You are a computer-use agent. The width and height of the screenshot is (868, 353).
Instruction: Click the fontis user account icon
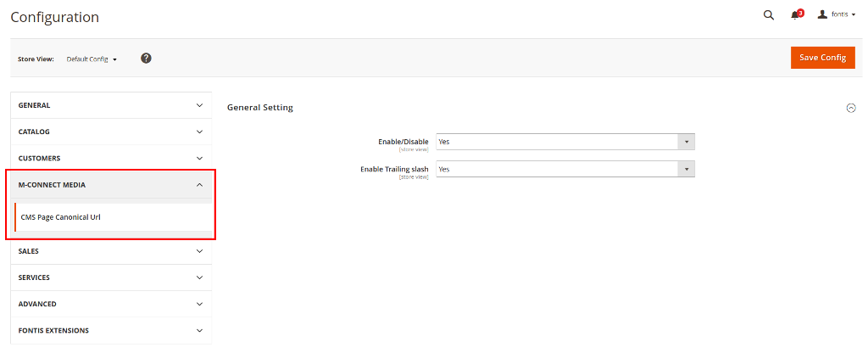tap(822, 14)
